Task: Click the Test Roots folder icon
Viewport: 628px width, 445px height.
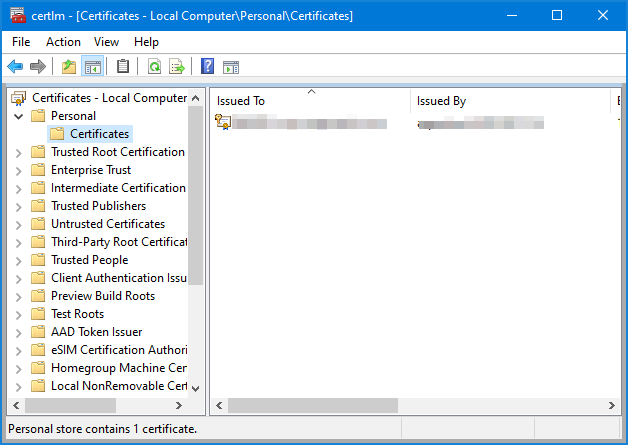Action: 38,314
